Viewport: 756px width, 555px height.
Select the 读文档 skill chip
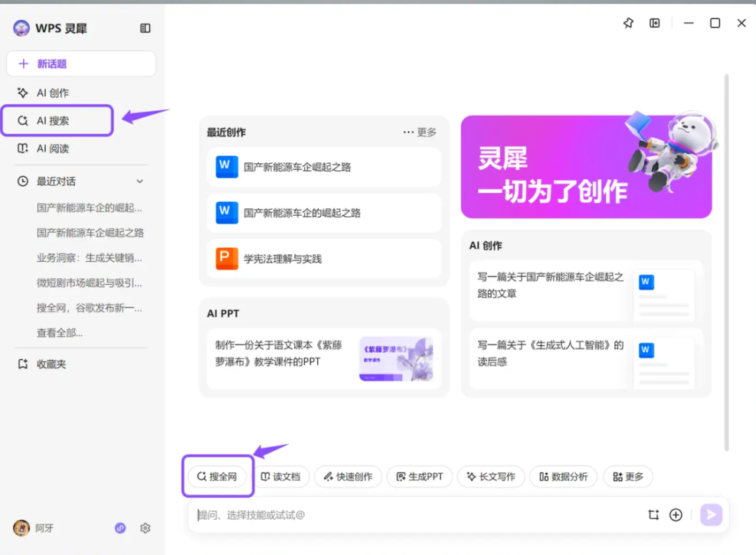(280, 476)
